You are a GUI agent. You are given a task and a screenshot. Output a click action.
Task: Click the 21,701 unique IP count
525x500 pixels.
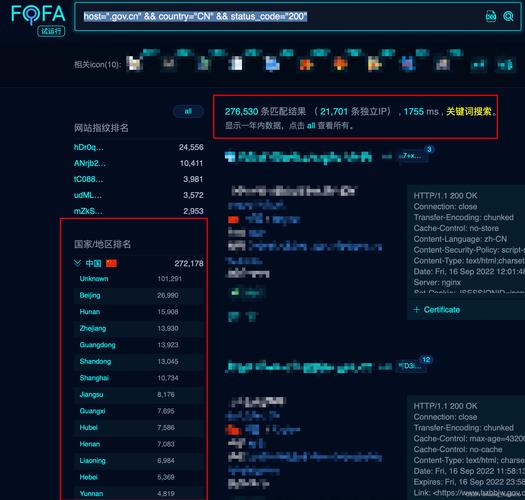pyautogui.click(x=334, y=112)
